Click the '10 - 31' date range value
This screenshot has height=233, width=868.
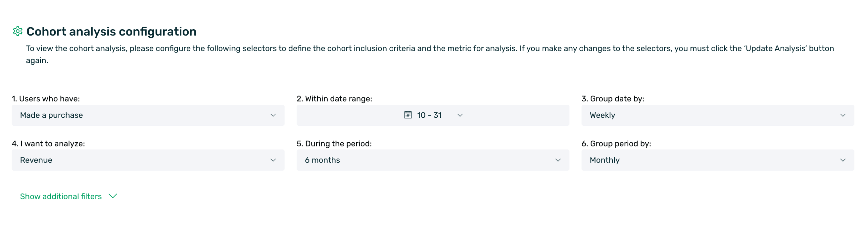point(429,116)
